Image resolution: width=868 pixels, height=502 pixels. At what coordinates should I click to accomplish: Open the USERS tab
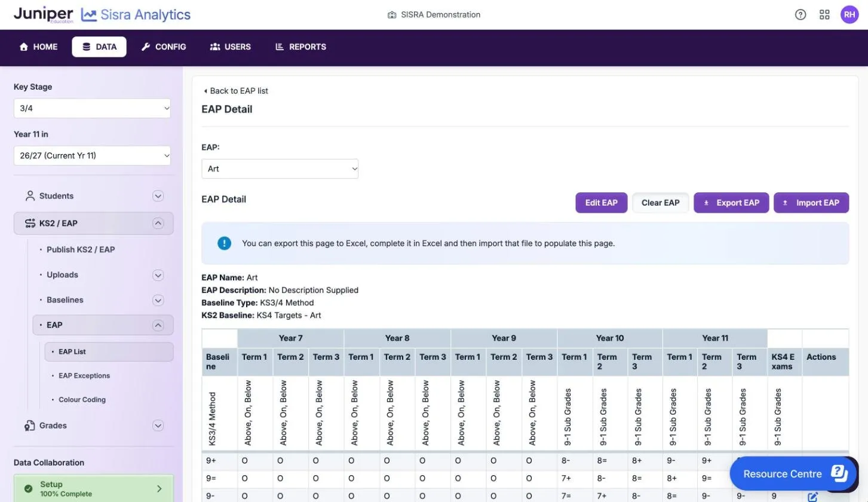(x=231, y=47)
